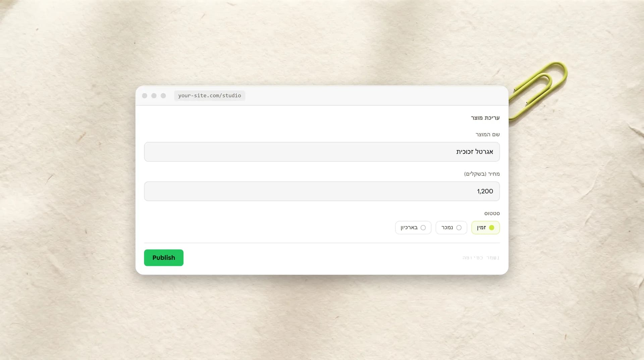Image resolution: width=644 pixels, height=360 pixels.
Task: Select the בארכיון status radio option
Action: [x=413, y=228]
